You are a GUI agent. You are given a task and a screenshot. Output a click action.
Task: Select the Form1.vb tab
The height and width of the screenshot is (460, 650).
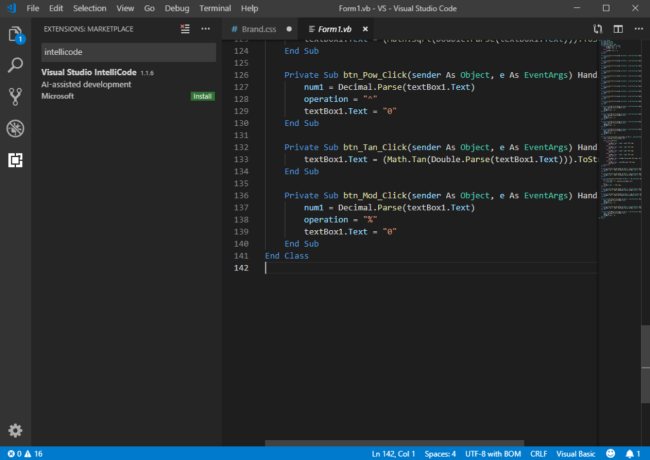coord(334,29)
